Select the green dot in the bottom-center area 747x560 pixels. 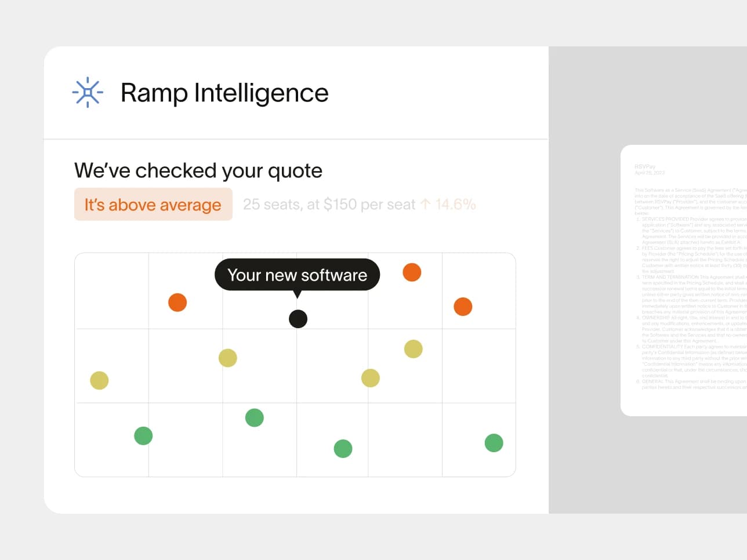(x=343, y=448)
